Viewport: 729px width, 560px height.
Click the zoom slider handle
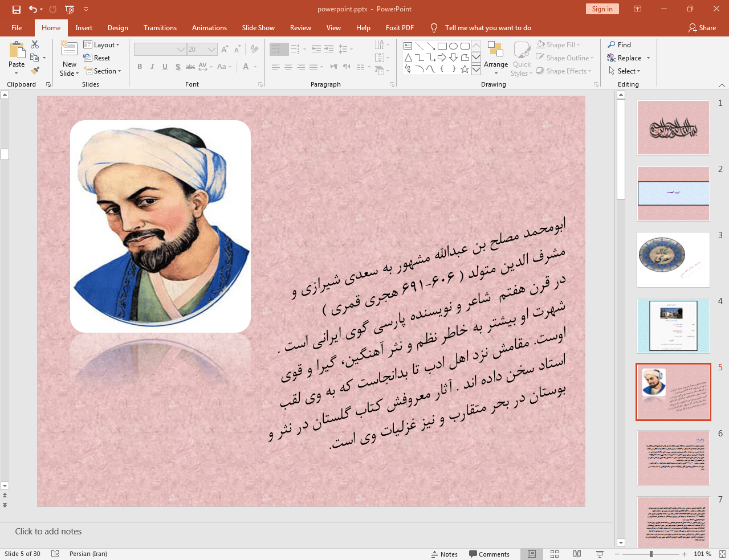point(651,554)
